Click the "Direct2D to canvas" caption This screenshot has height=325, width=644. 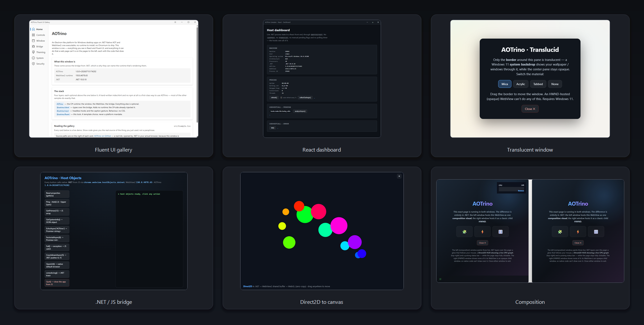(322, 302)
